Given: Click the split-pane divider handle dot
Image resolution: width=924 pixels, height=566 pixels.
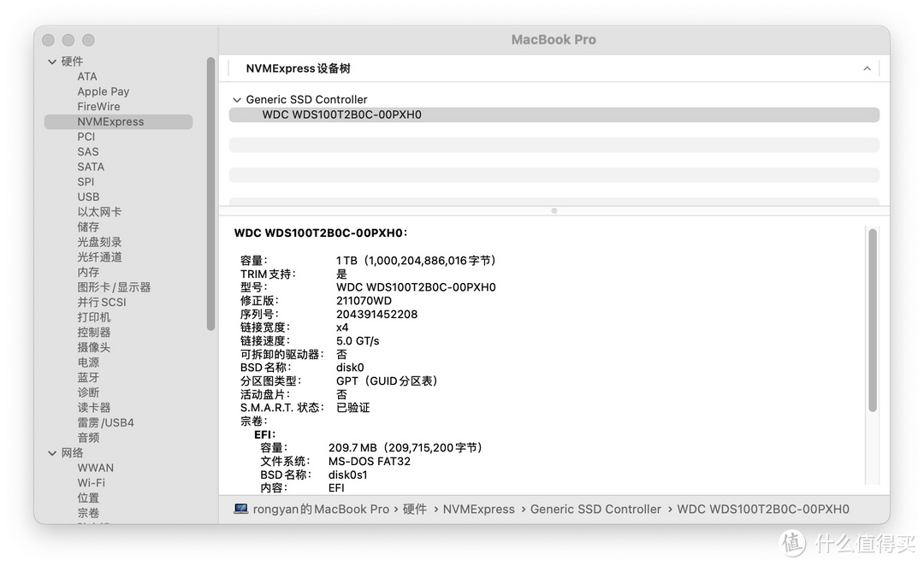Looking at the screenshot, I should (554, 211).
